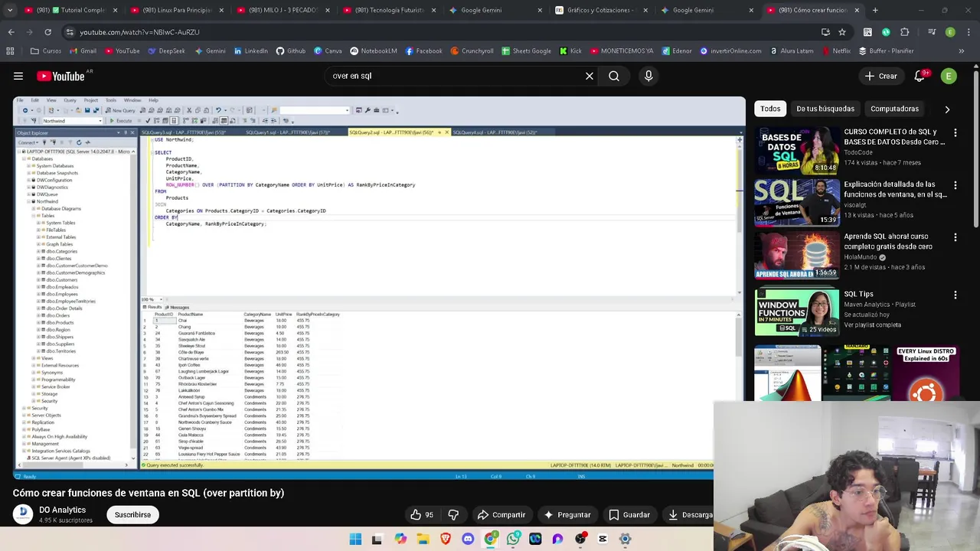The image size is (980, 551).
Task: Open the YouTube account avatar menu
Action: click(x=949, y=76)
